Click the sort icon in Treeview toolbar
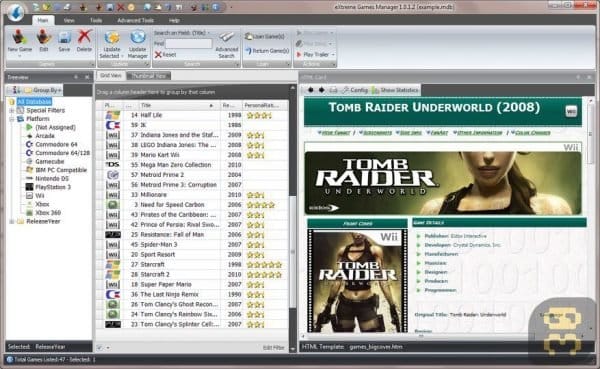Screen dimensions: 600x369 tap(16, 90)
